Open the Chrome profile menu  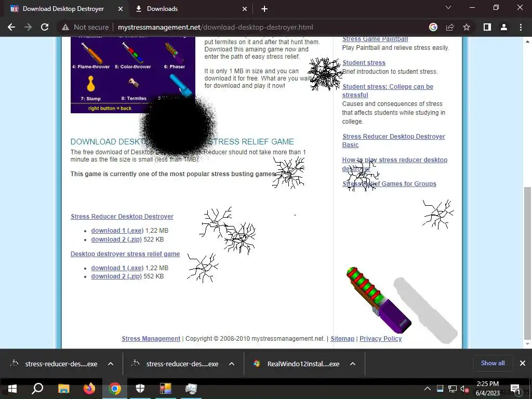[x=504, y=27]
